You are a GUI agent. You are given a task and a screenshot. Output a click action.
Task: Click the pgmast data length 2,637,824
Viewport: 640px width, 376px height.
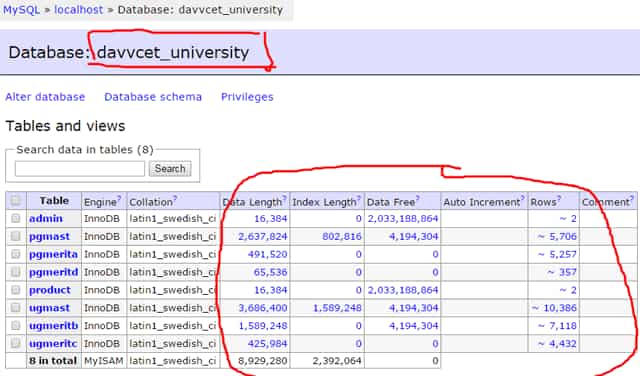pyautogui.click(x=263, y=236)
